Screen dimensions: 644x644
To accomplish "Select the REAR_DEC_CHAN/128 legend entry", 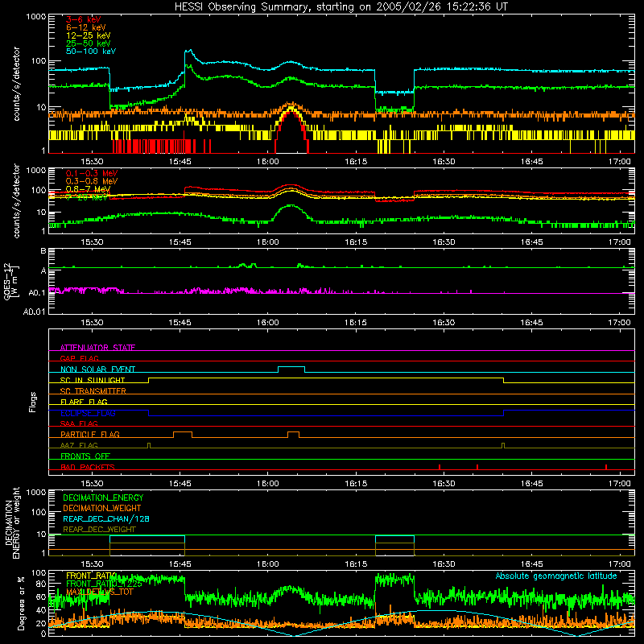I will [x=106, y=519].
